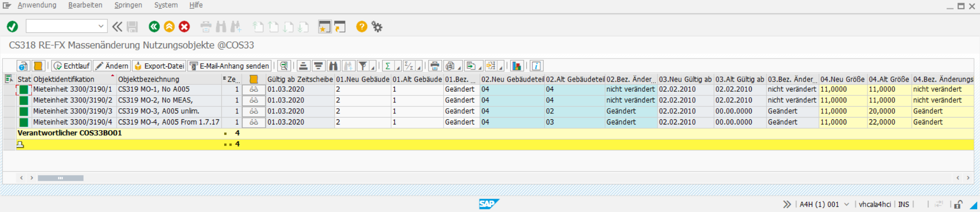Click the green Back arrow icon
The height and width of the screenshot is (212, 980).
[154, 27]
